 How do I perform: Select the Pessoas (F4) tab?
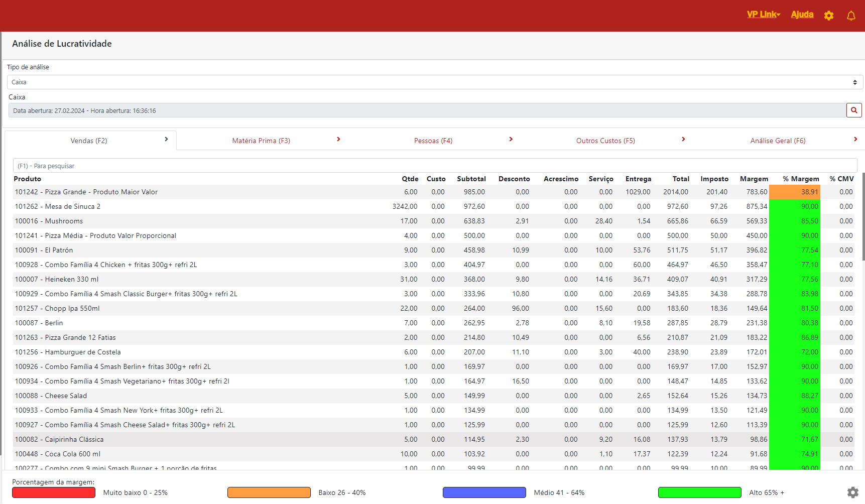(x=433, y=141)
